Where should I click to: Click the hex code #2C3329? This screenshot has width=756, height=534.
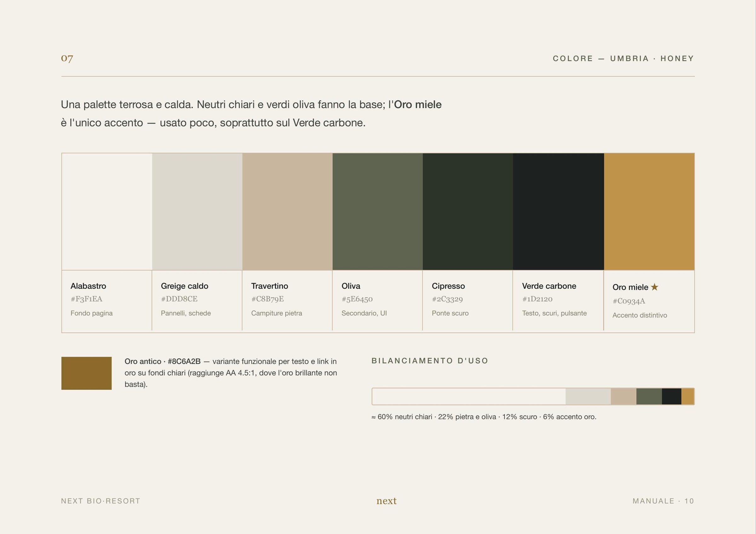[447, 299]
